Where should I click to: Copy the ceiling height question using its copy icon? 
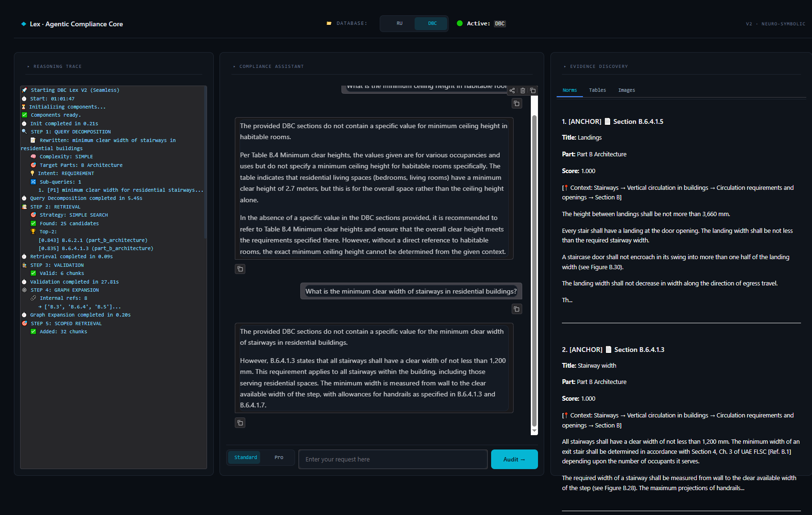(517, 103)
